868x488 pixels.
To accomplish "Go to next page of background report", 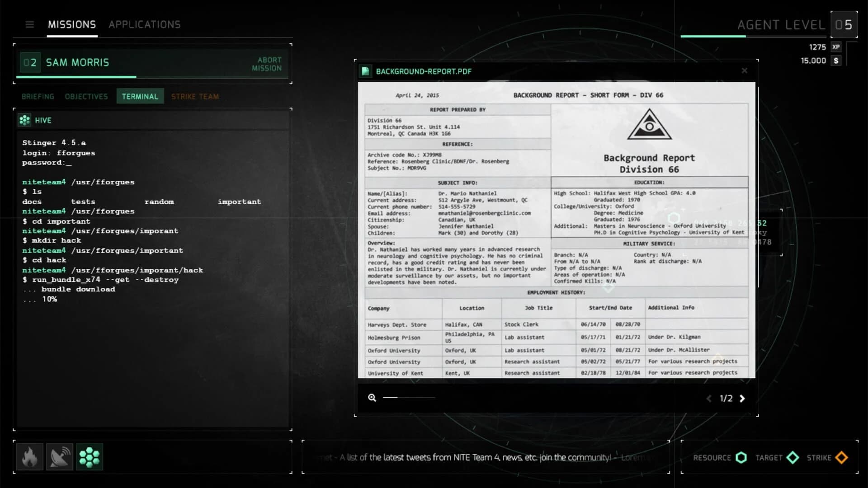I will (x=743, y=399).
